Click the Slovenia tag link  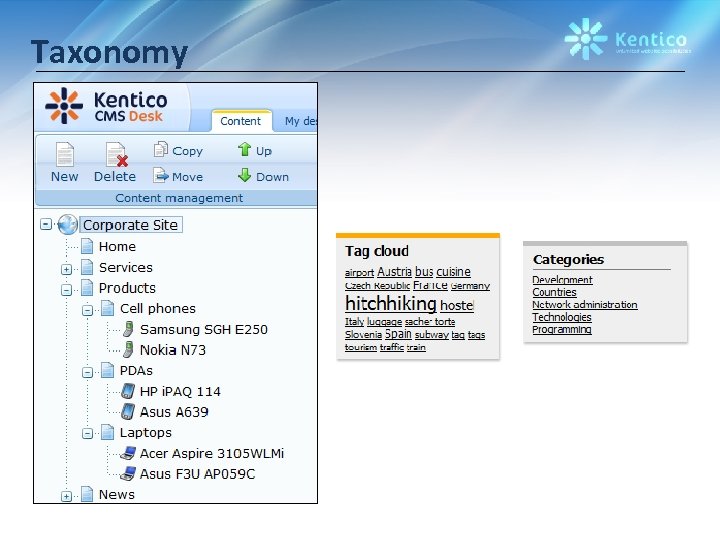[363, 335]
